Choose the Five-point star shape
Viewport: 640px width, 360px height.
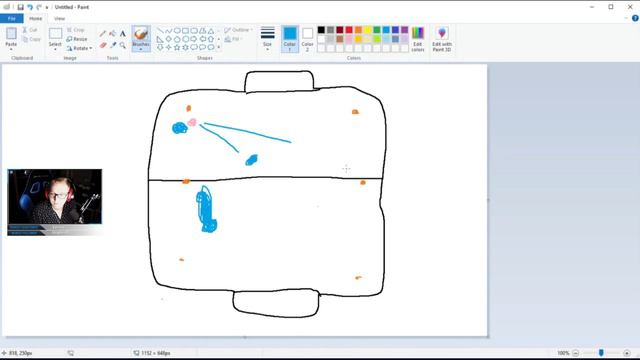tap(177, 47)
